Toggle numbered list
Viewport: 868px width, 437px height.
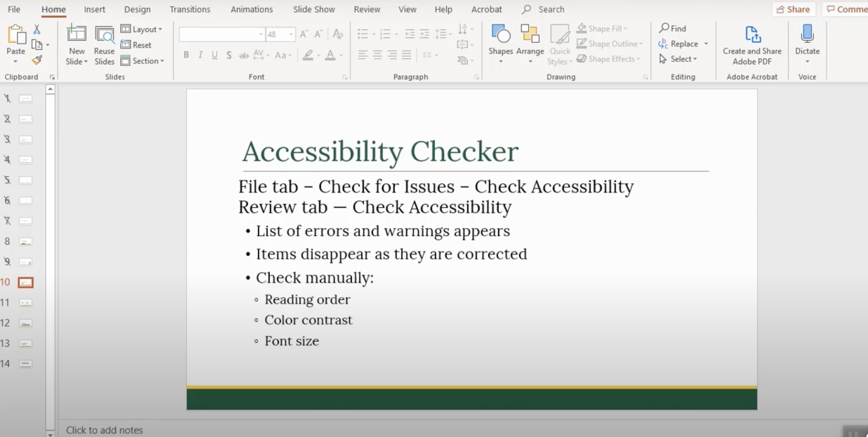point(385,34)
